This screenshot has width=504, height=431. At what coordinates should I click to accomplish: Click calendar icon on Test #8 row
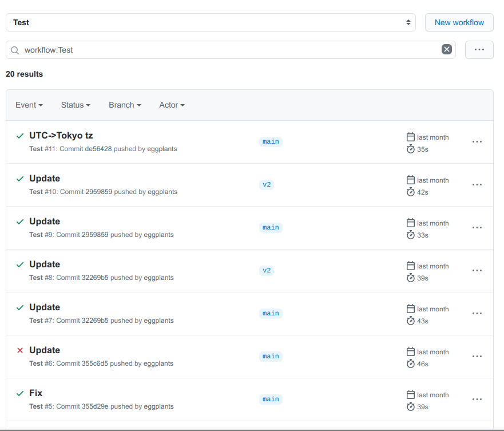coord(410,266)
